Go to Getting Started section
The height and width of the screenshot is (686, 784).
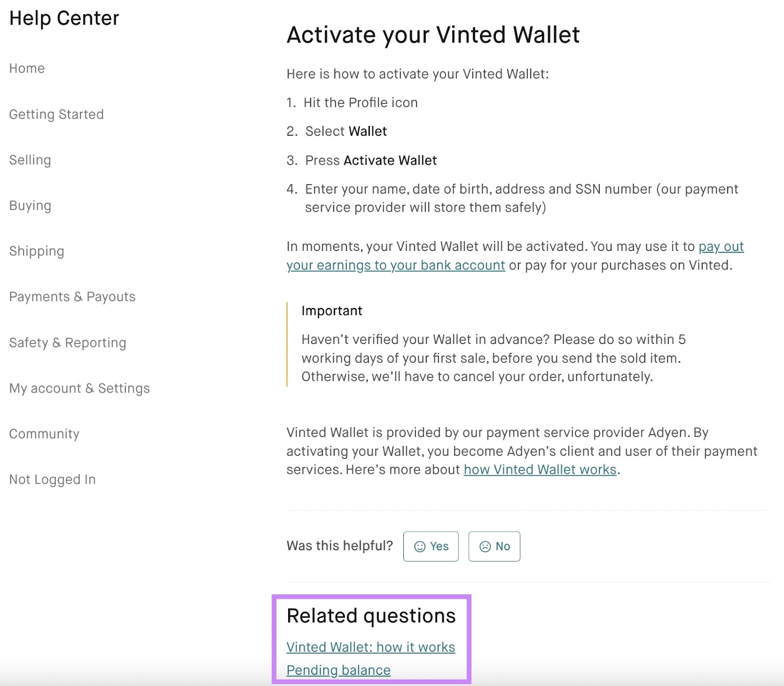coord(56,114)
